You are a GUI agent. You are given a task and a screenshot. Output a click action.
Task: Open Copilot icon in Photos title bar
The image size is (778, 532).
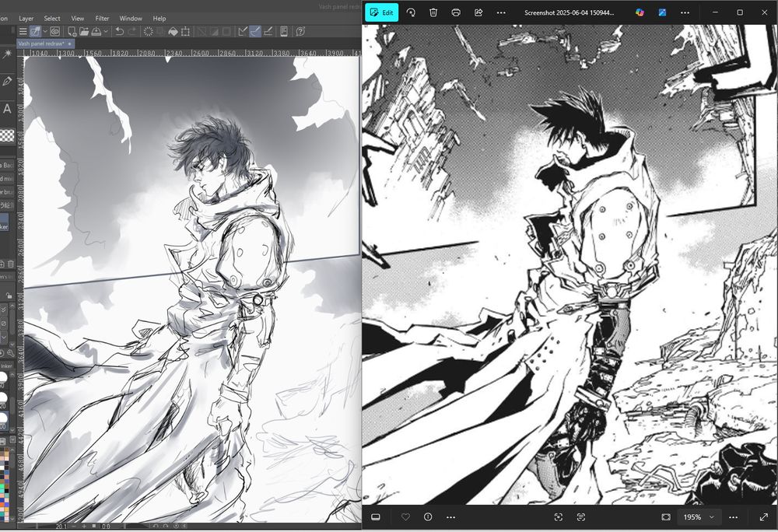click(640, 12)
